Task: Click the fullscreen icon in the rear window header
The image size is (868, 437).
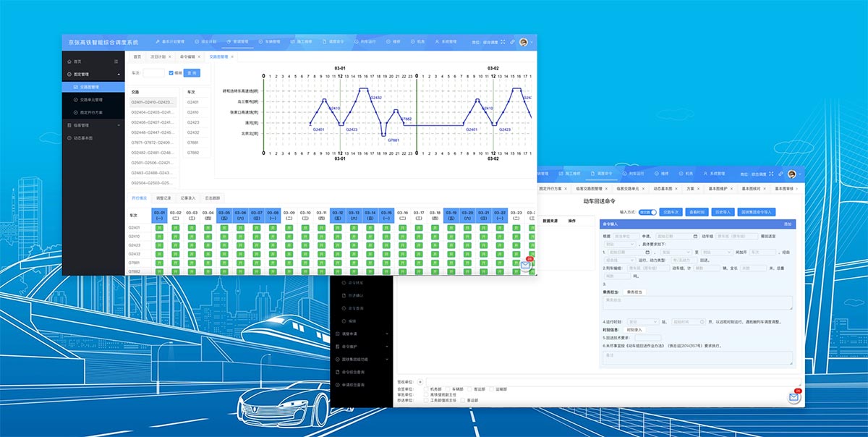Action: pos(772,174)
